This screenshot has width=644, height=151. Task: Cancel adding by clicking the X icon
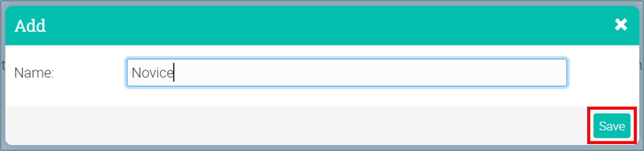coord(621,25)
